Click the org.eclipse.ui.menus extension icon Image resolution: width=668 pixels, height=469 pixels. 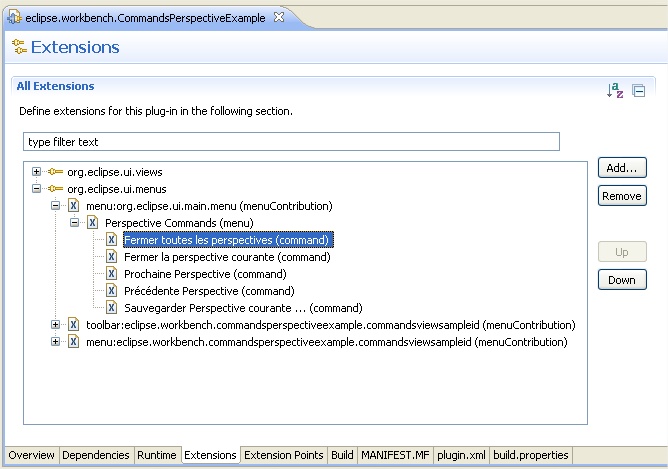point(56,189)
